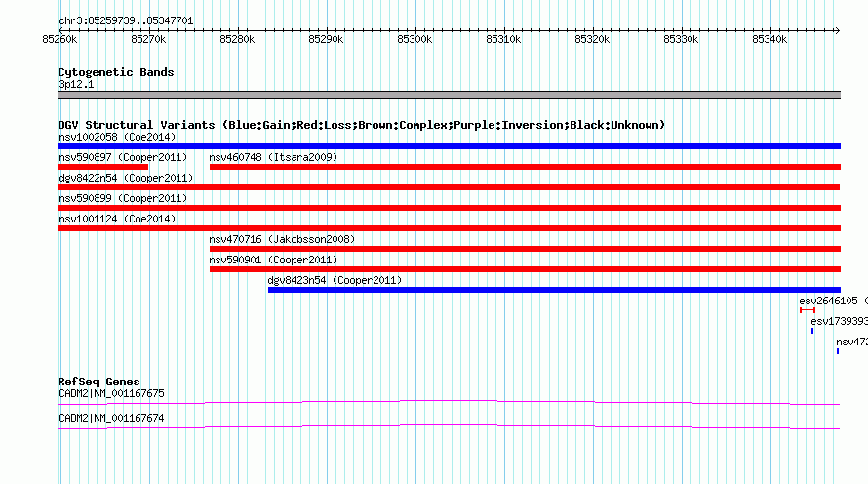The height and width of the screenshot is (484, 868).
Task: Click the dgv8422n54 (Cooper2011) label
Action: tap(126, 178)
